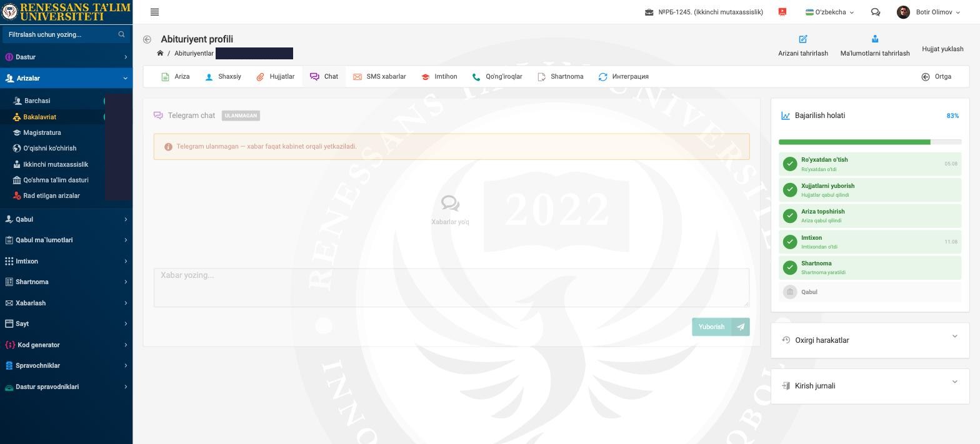Click the Bajarilish holati chart icon
980x444 pixels.
(786, 116)
